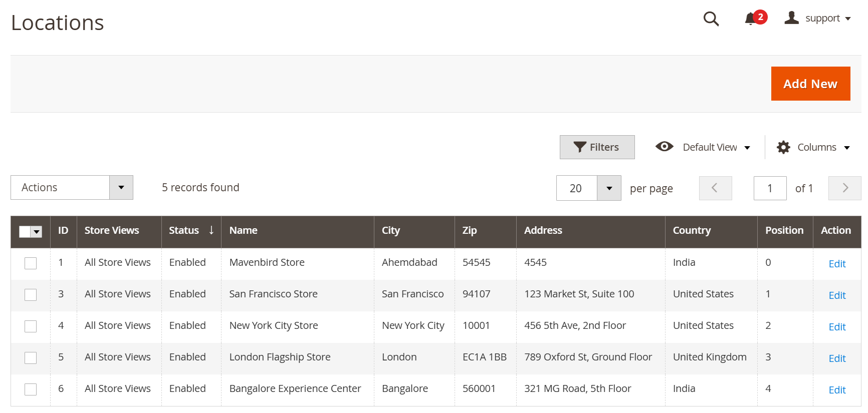The image size is (868, 413).
Task: Expand the Default View dropdown
Action: [703, 147]
